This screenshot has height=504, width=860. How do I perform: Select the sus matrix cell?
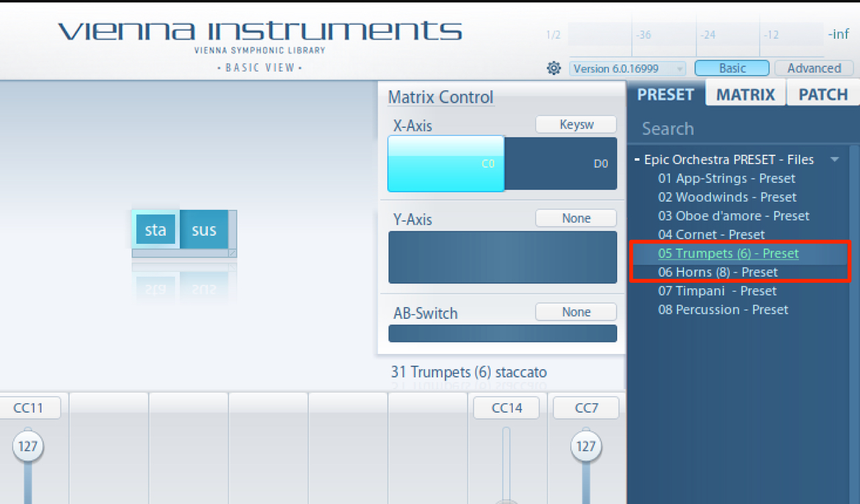(x=204, y=230)
